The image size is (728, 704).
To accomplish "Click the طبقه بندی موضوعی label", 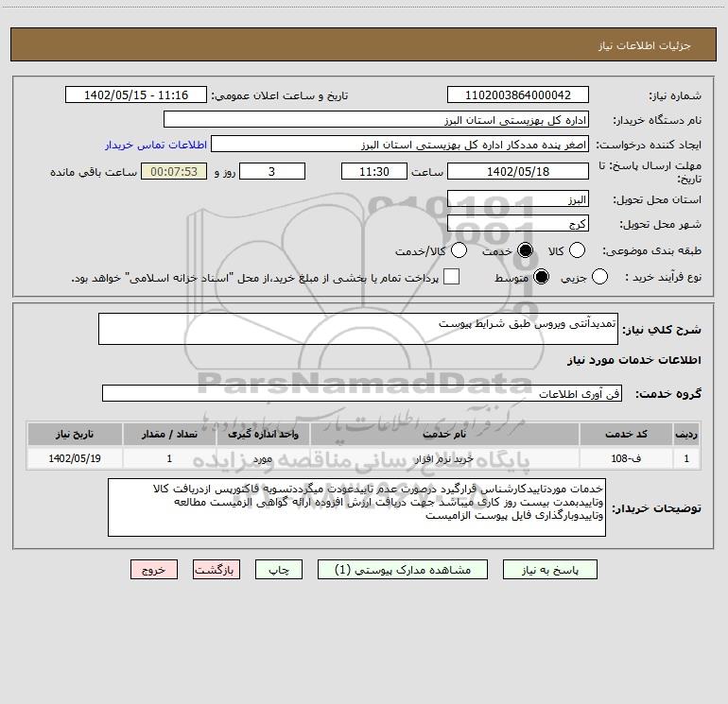I will click(651, 250).
